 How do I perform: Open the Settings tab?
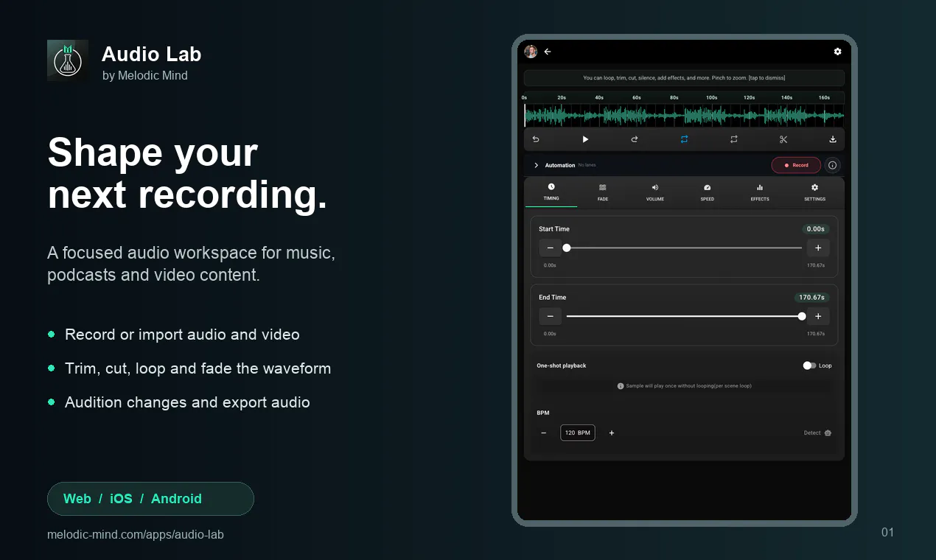pyautogui.click(x=814, y=192)
